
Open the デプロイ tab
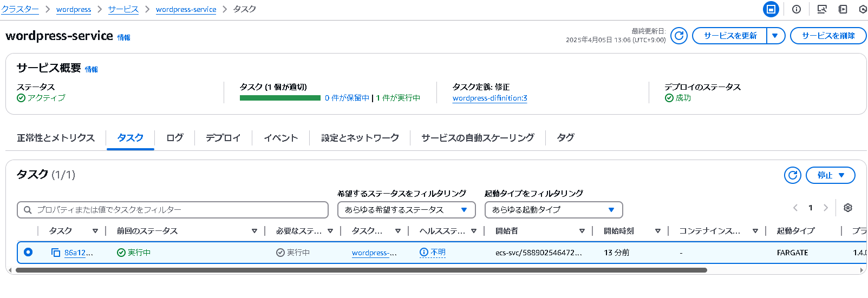(x=223, y=138)
